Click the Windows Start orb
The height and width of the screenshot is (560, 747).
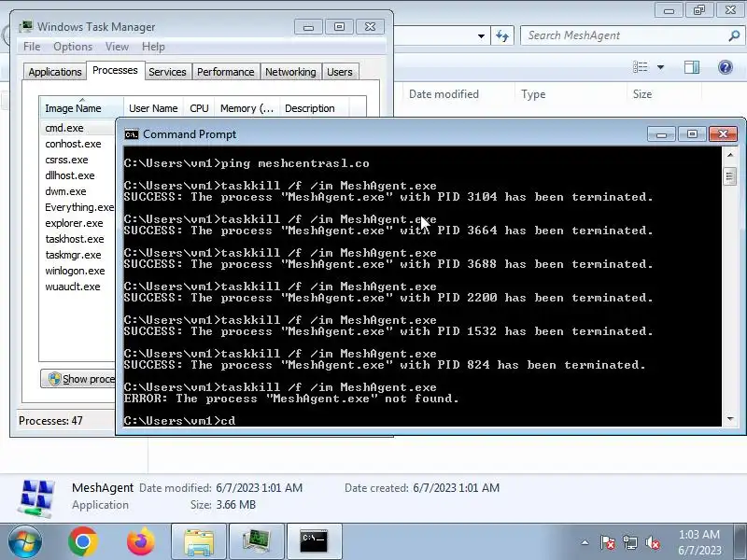coord(25,541)
